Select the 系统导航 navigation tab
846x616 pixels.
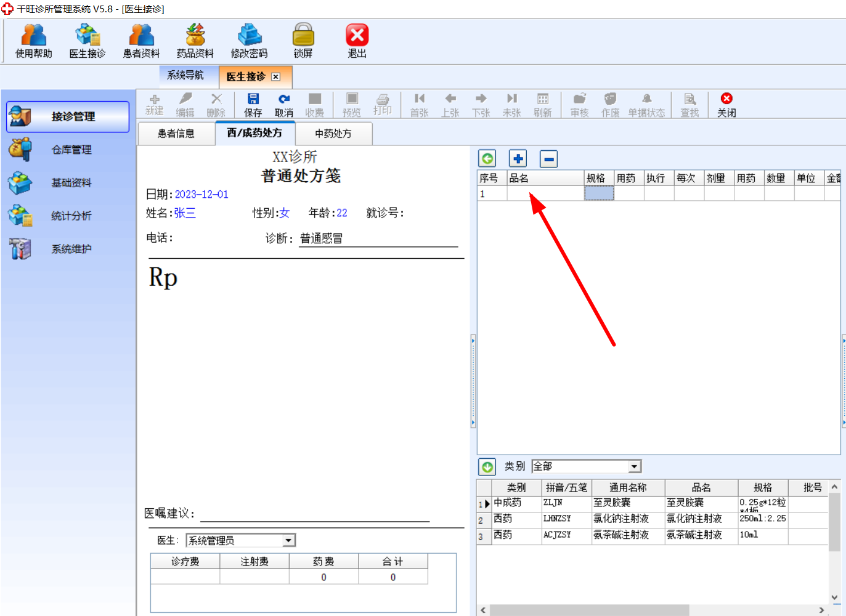point(185,75)
